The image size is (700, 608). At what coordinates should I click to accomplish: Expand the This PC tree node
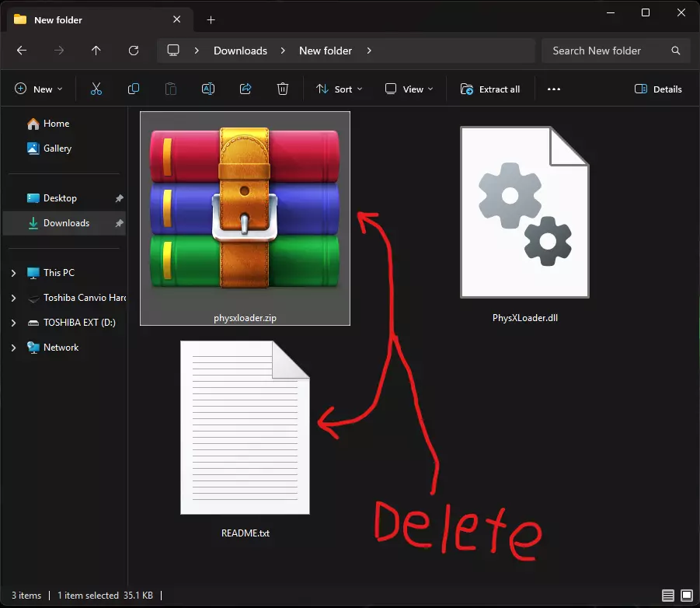13,273
